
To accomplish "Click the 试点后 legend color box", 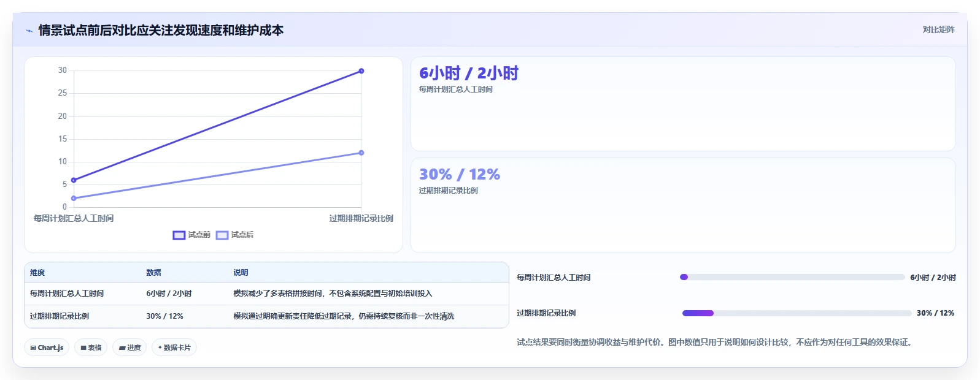I will click(x=222, y=235).
